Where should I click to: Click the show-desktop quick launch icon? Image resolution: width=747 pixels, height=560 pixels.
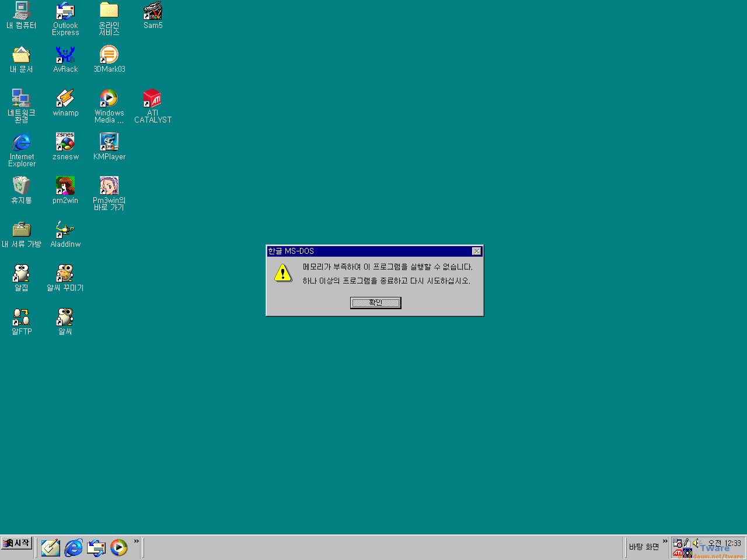50,547
